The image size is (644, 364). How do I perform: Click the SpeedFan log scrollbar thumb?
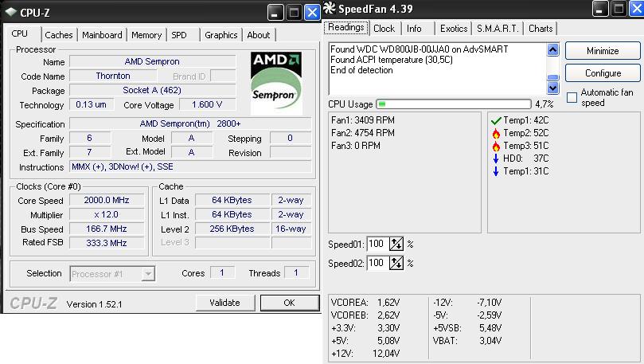point(552,77)
